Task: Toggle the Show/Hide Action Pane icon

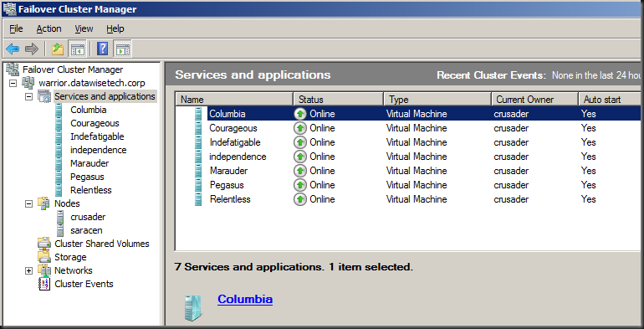Action: pyautogui.click(x=122, y=49)
